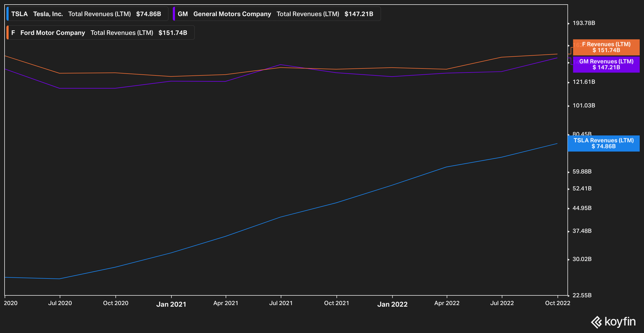Click the Jan 2022 axis label
The height and width of the screenshot is (333, 644).
pyautogui.click(x=392, y=304)
